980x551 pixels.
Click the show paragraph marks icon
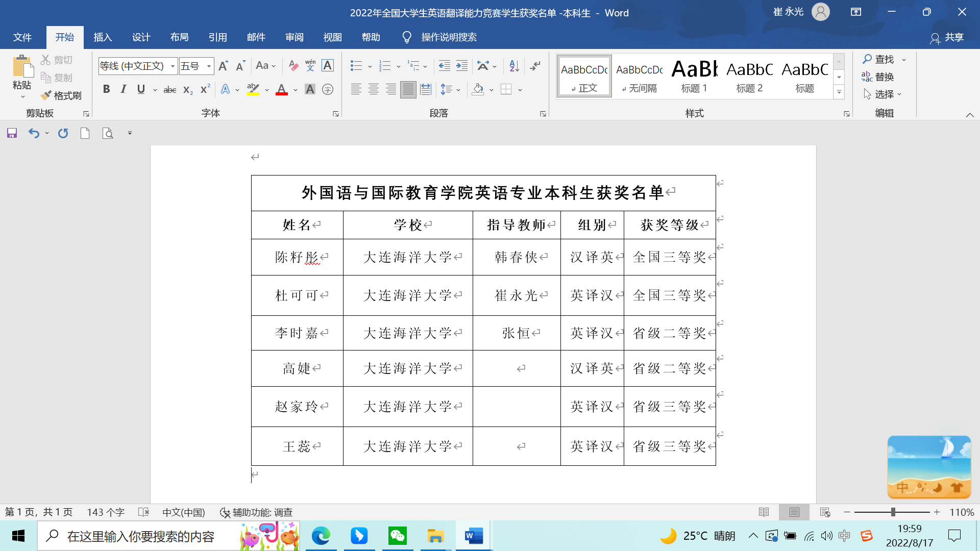tap(535, 65)
